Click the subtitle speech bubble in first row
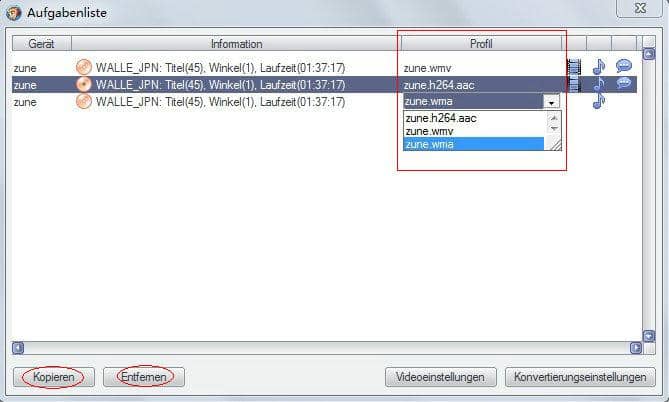 (624, 66)
